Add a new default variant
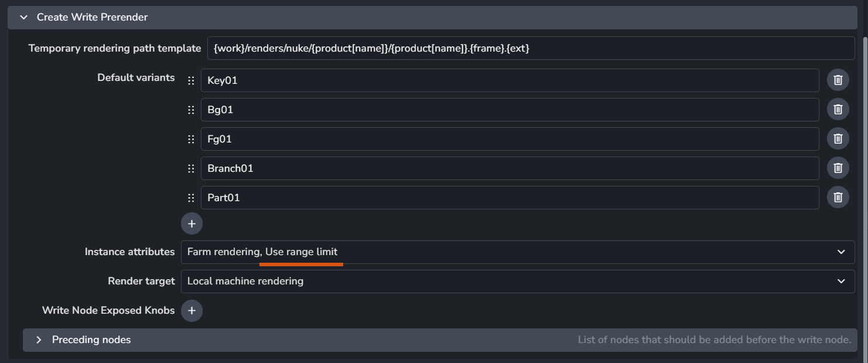The image size is (868, 363). click(x=192, y=223)
